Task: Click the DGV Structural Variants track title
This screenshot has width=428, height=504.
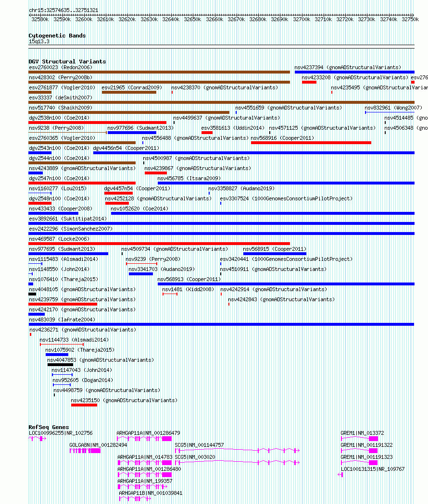Action: [67, 61]
